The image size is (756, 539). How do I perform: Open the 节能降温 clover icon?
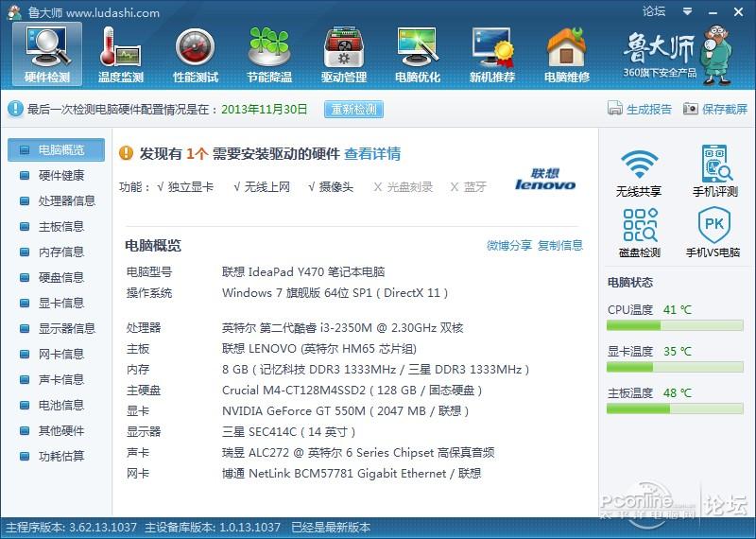pos(269,55)
